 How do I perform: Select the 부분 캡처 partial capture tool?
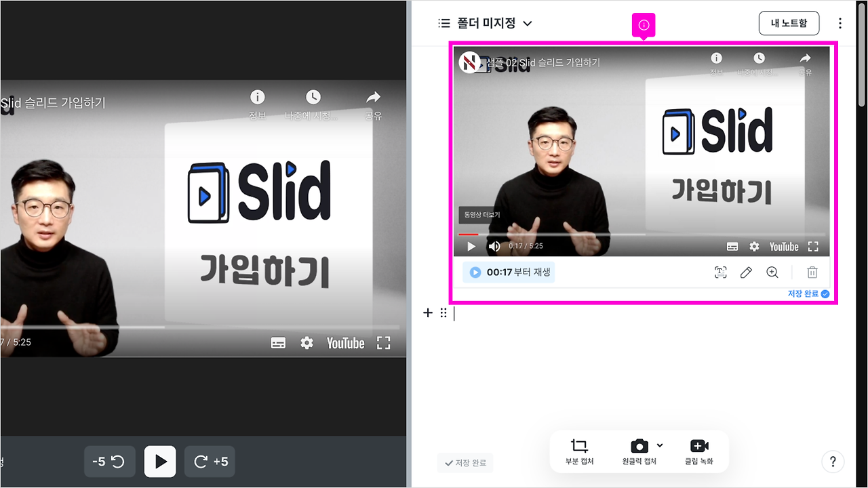578,451
